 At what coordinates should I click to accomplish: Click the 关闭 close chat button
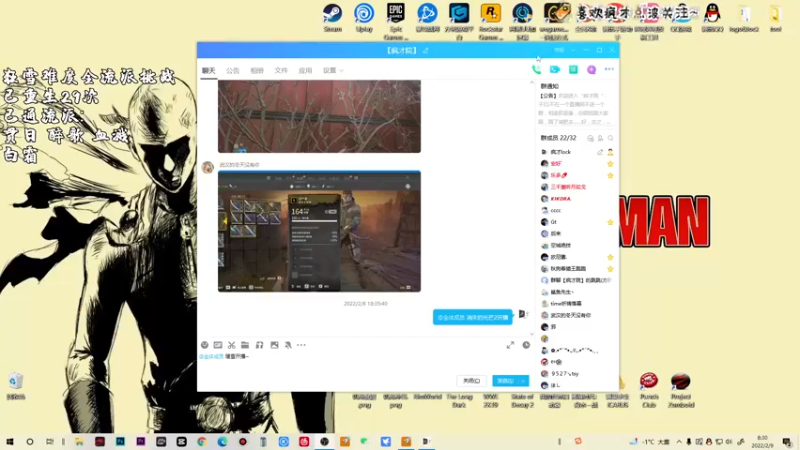click(471, 381)
